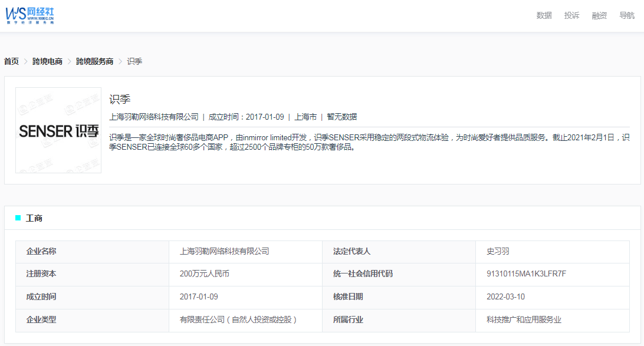The width and height of the screenshot is (644, 346).
Task: Click the 跨境电商 breadcrumb link
Action: [x=47, y=61]
